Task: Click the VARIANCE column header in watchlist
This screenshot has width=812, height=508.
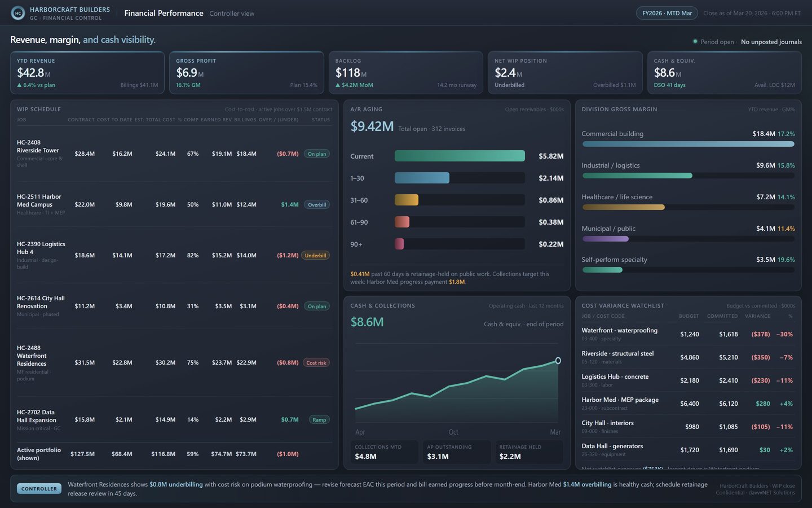Action: pos(757,316)
